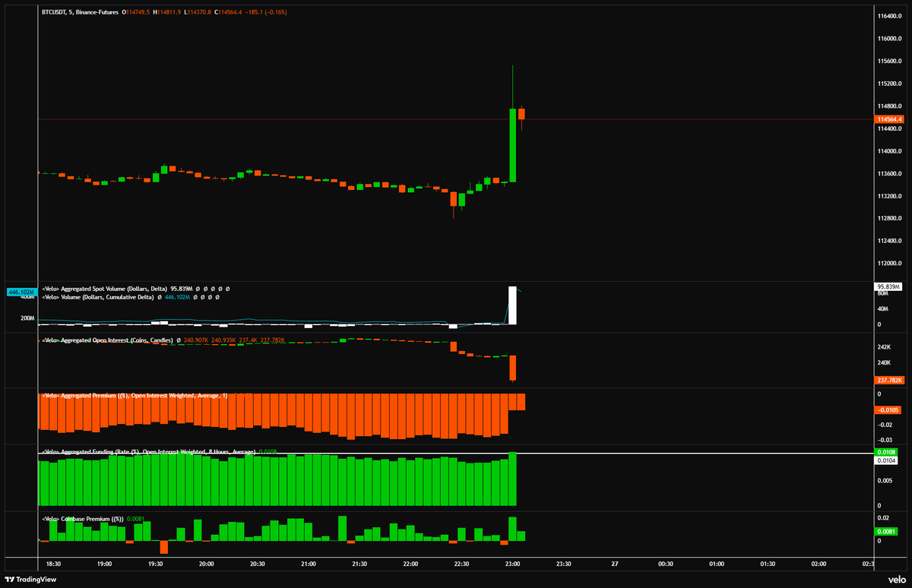Image resolution: width=912 pixels, height=588 pixels.
Task: Click the 242K open interest axis label
Action: pos(884,347)
